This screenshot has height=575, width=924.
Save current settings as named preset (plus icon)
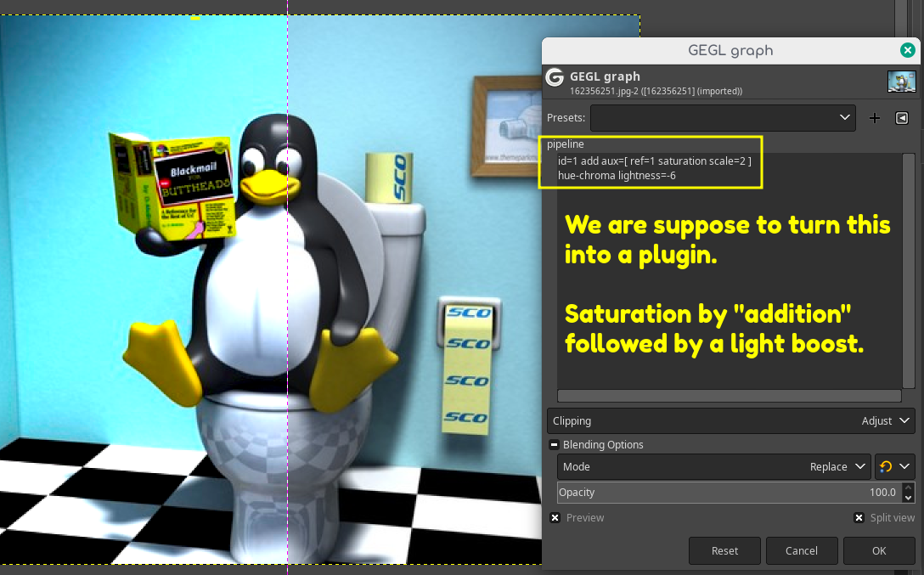click(x=875, y=118)
